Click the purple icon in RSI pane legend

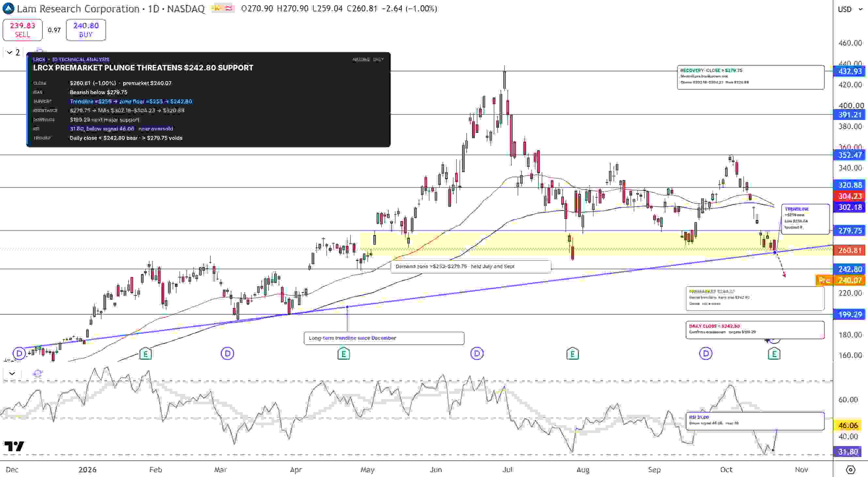(x=38, y=373)
